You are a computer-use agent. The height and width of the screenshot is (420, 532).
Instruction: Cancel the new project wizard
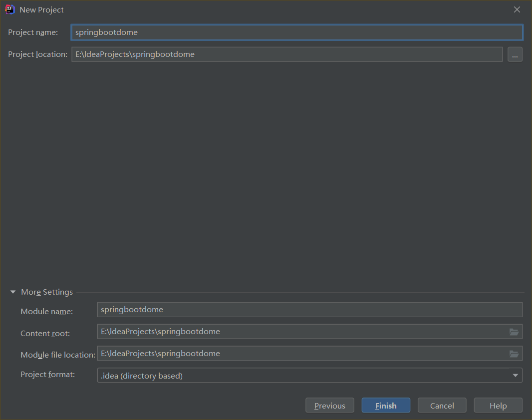pos(442,406)
